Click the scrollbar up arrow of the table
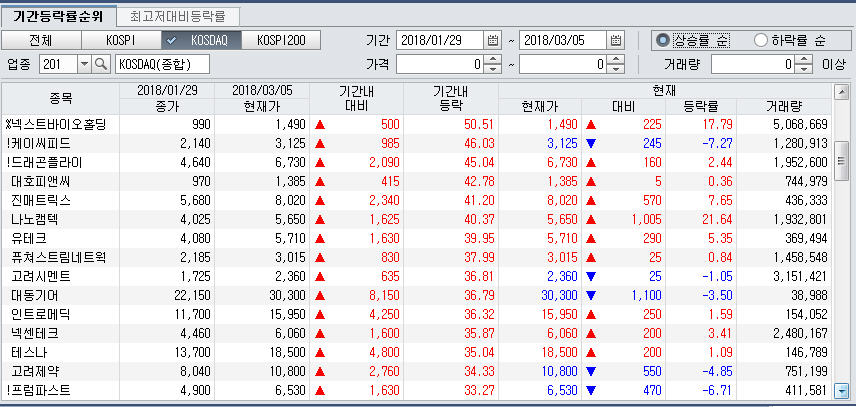This screenshot has width=856, height=407. pos(842,92)
